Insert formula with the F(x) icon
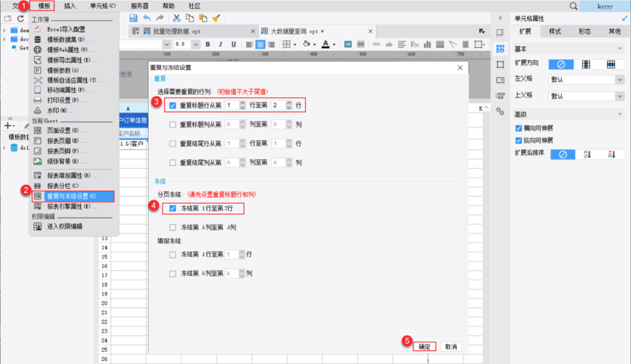Screen dimensions: 631x364 pyautogui.click(x=415, y=44)
